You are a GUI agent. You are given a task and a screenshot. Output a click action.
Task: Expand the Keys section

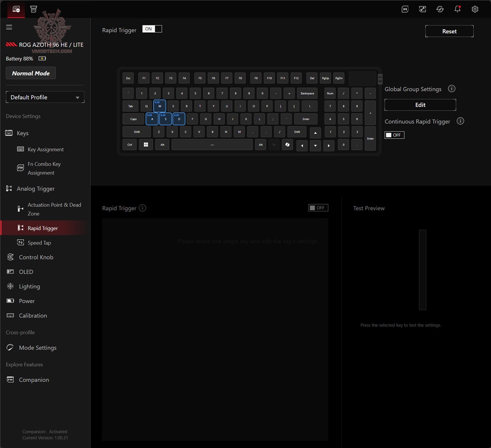pos(23,133)
